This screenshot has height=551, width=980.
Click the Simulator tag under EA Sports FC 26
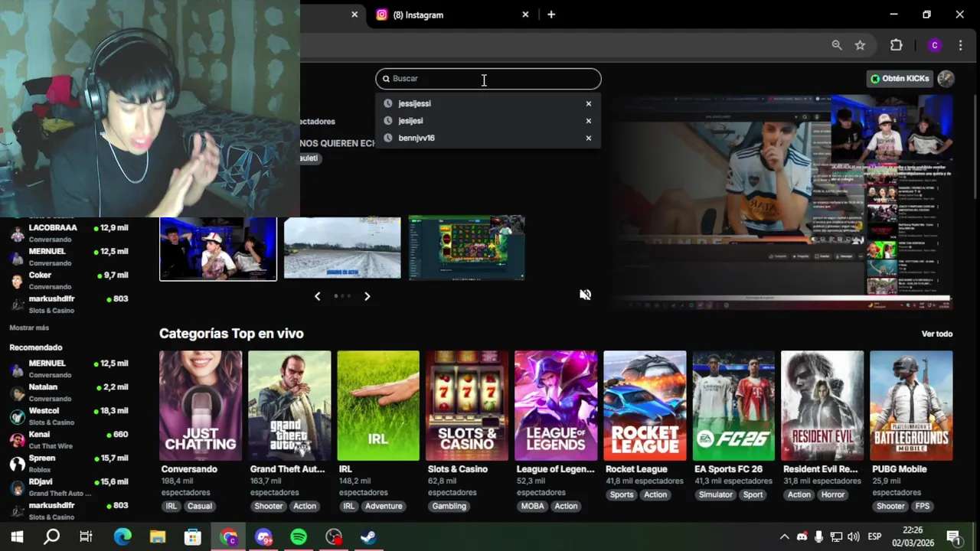click(716, 494)
